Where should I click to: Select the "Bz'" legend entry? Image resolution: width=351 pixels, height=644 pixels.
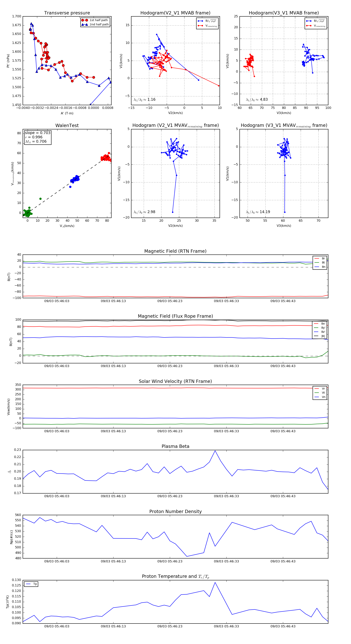click(x=320, y=332)
